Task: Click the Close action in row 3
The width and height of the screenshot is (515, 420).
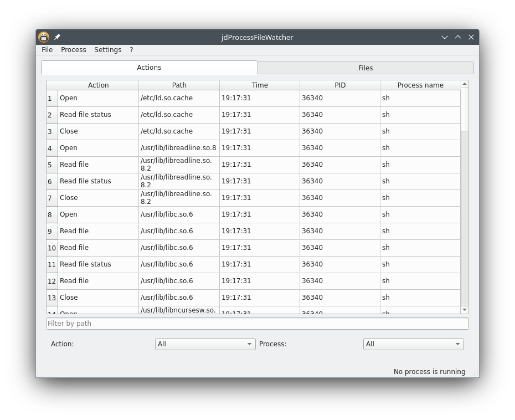Action: (98, 131)
